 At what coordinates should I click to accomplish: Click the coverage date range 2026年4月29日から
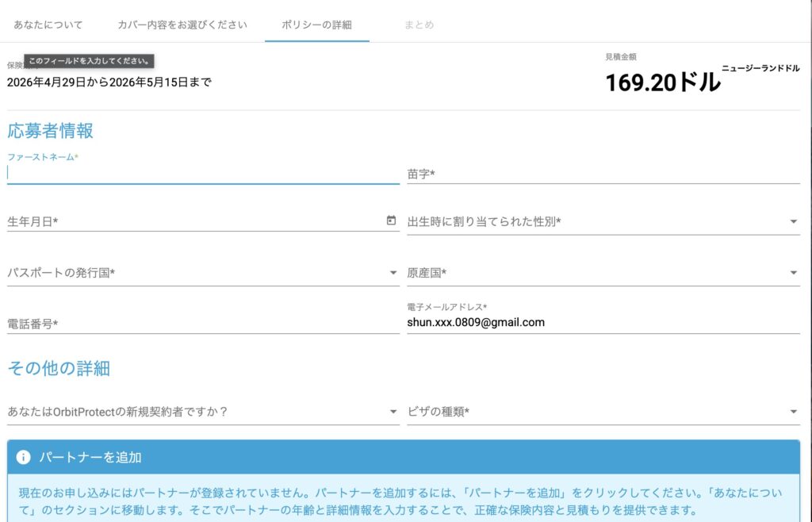109,82
